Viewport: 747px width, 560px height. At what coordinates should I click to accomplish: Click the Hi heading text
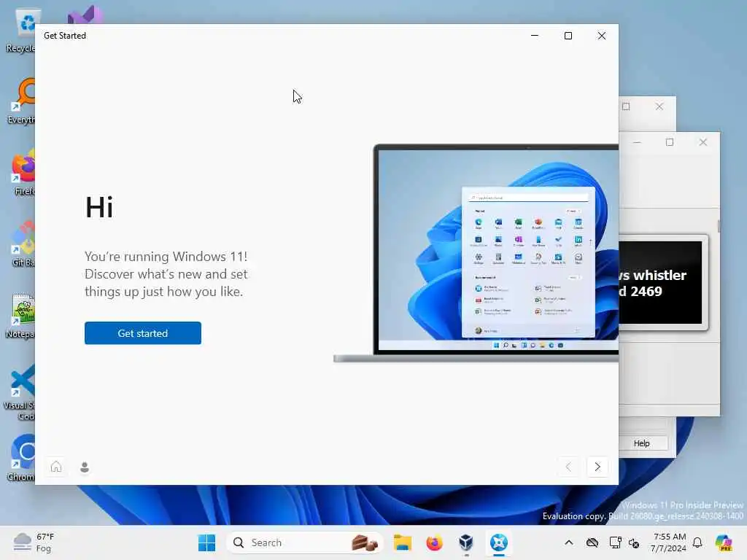tap(99, 207)
